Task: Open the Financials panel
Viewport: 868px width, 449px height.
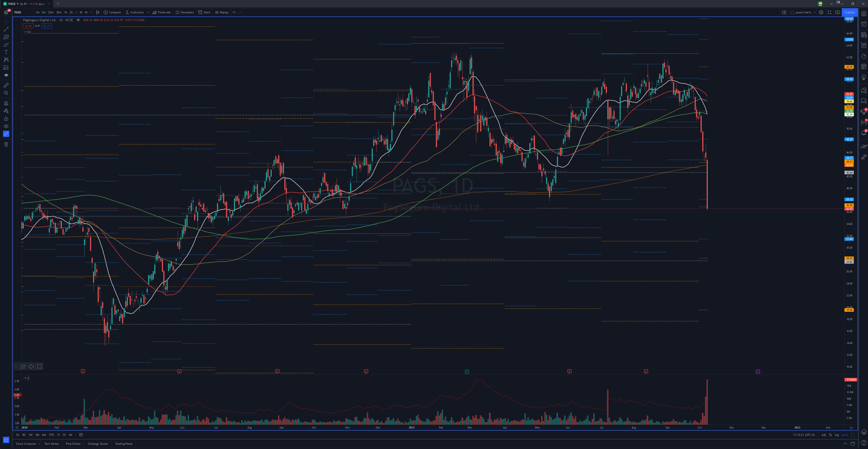Action: (162, 12)
